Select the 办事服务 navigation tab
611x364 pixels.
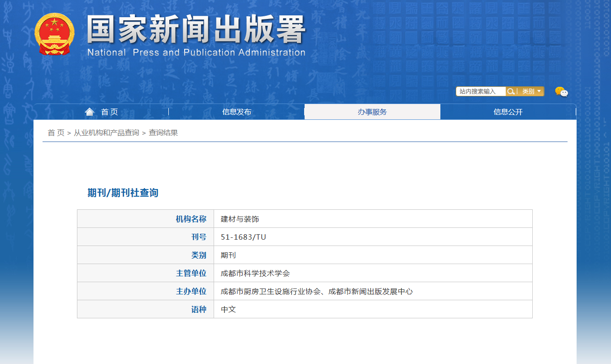[x=372, y=112]
